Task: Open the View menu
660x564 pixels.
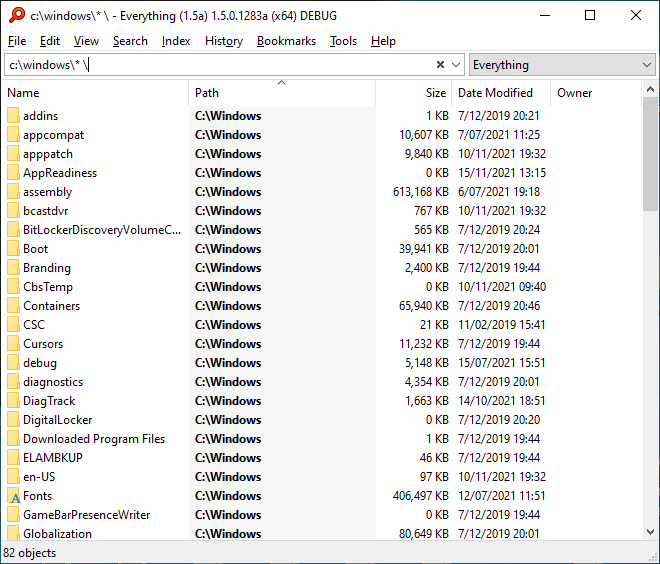Action: tap(86, 41)
